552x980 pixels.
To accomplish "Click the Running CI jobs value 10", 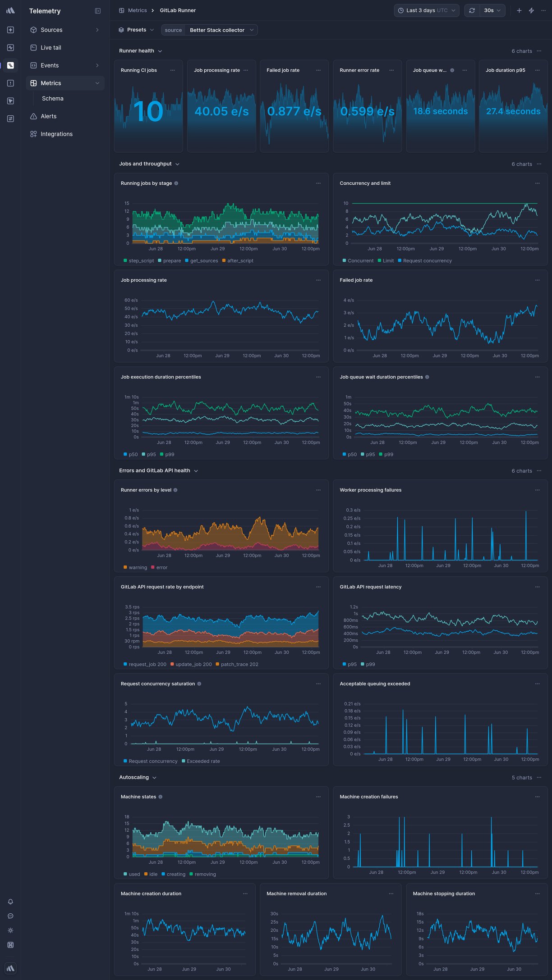I will [x=148, y=111].
